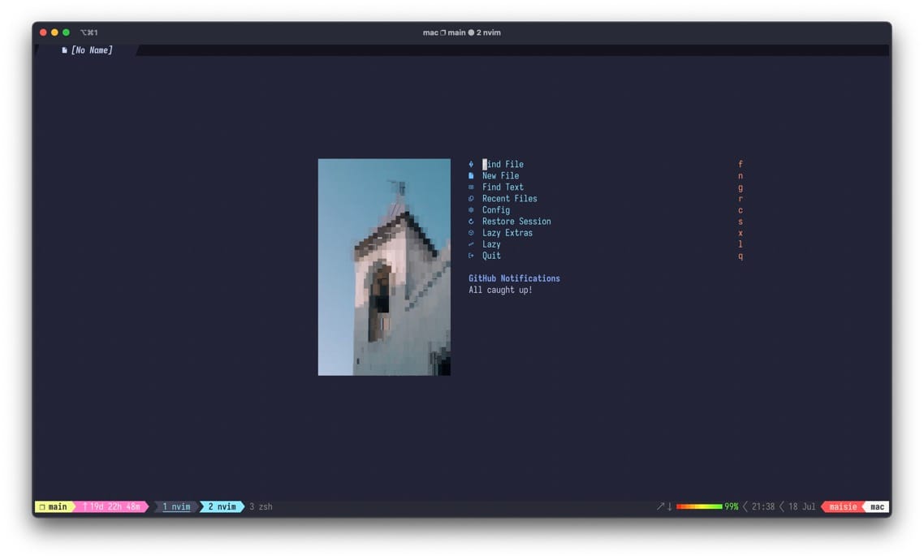The height and width of the screenshot is (560, 924).
Task: Choose Restore Session entry
Action: (x=516, y=222)
